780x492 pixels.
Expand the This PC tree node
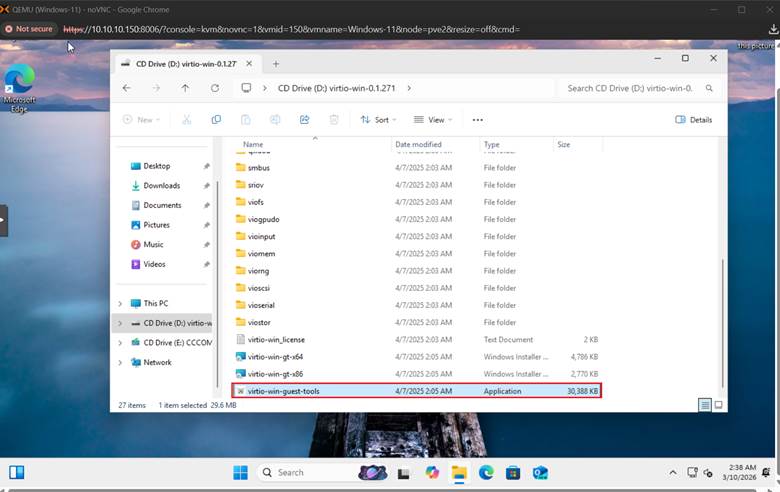pyautogui.click(x=121, y=303)
